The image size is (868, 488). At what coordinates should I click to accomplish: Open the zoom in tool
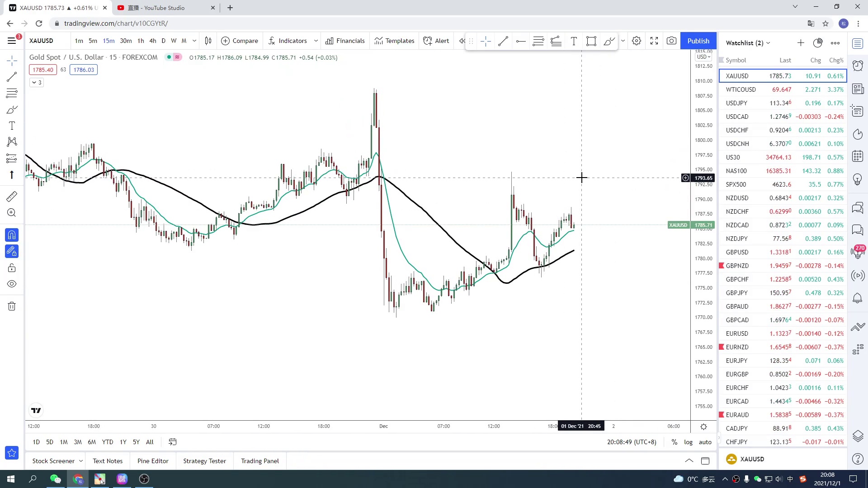[x=12, y=213]
